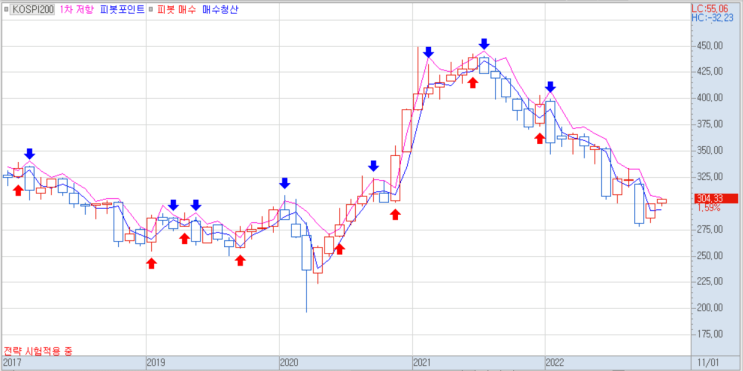Click the blue sell arrow just after 2020 start
The image size is (743, 371).
[x=284, y=183]
